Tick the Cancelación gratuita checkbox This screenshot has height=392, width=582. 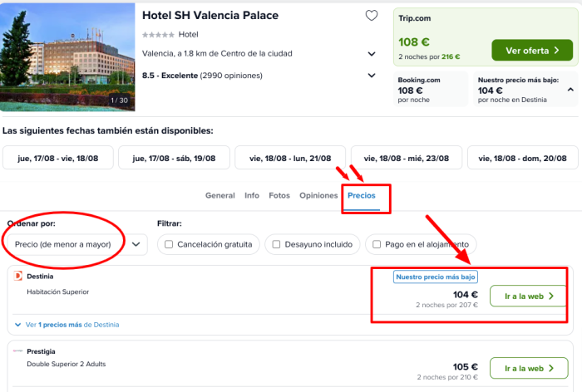click(169, 244)
